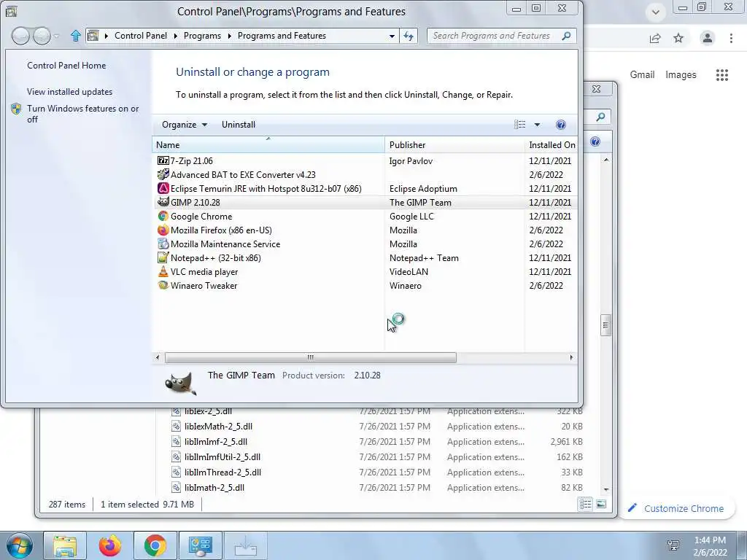The width and height of the screenshot is (747, 560).
Task: Open the Organize dropdown menu
Action: [x=185, y=125]
